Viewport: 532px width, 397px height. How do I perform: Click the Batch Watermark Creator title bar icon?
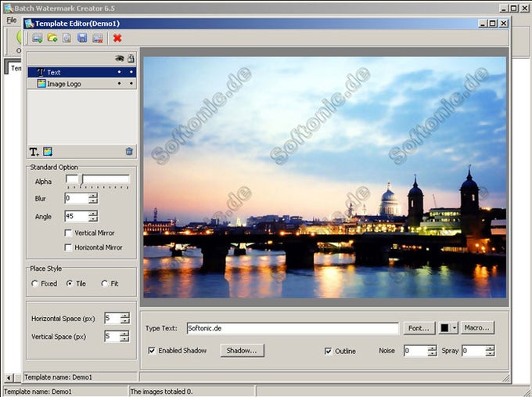coord(9,8)
